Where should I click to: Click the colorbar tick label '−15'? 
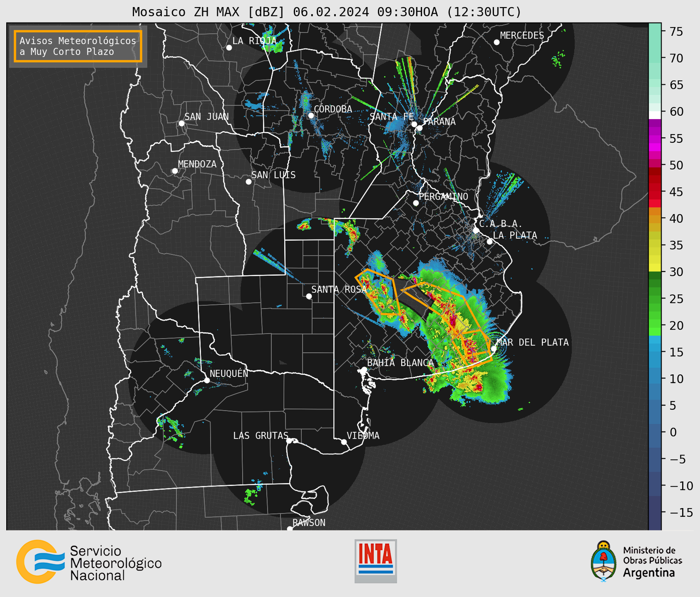point(681,512)
